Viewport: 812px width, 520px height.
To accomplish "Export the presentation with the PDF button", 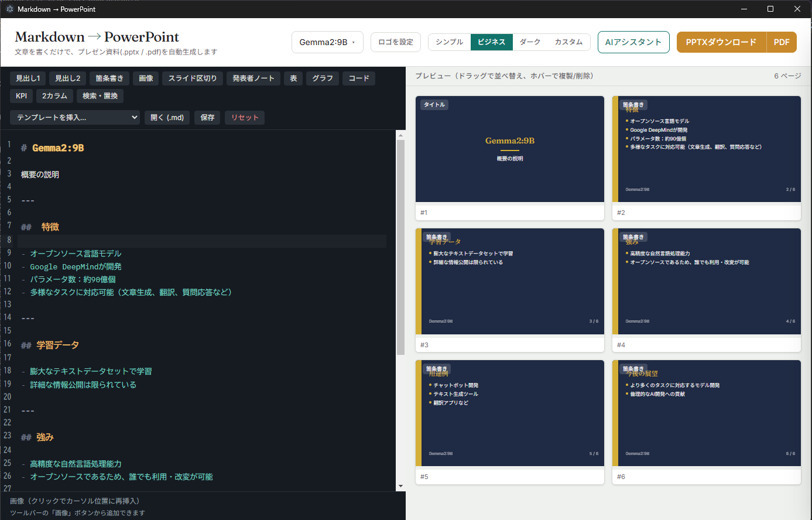I will coord(782,42).
